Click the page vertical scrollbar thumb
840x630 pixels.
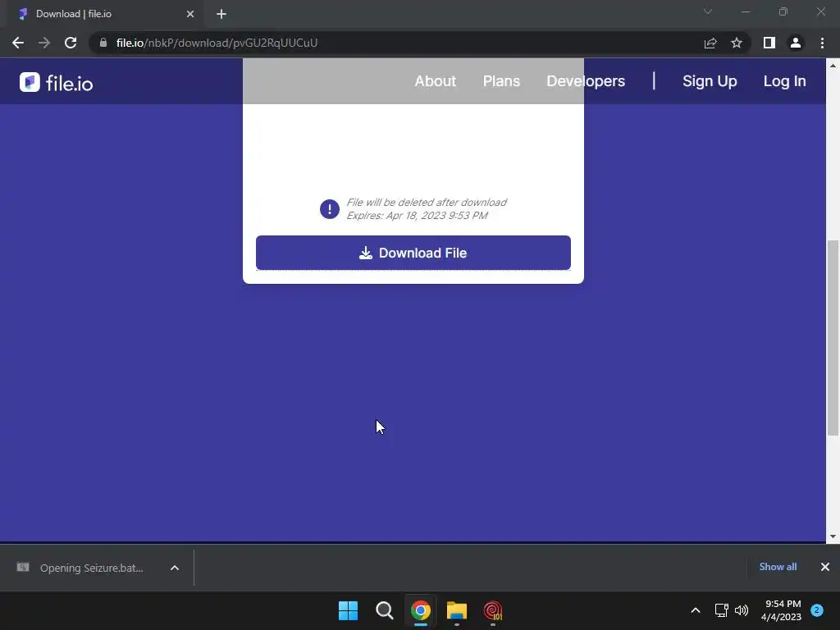(x=833, y=337)
